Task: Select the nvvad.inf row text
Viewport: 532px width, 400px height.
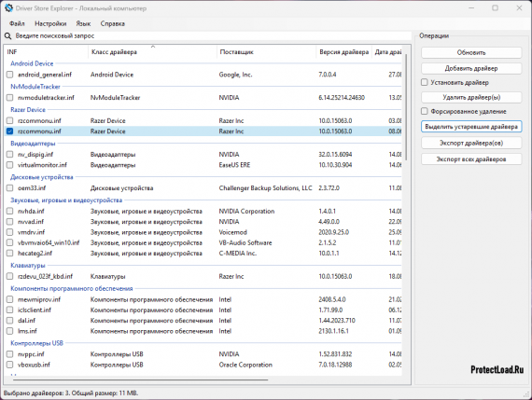Action: pos(31,222)
